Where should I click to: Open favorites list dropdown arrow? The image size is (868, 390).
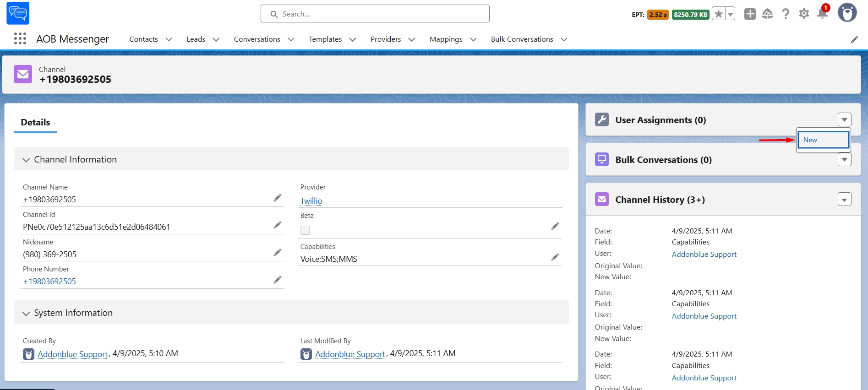pyautogui.click(x=731, y=14)
